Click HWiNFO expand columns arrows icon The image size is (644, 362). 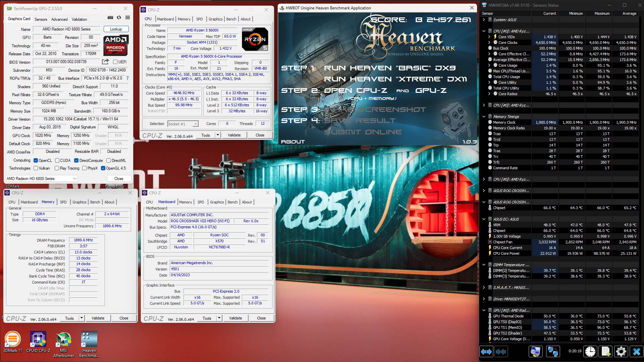[486, 352]
